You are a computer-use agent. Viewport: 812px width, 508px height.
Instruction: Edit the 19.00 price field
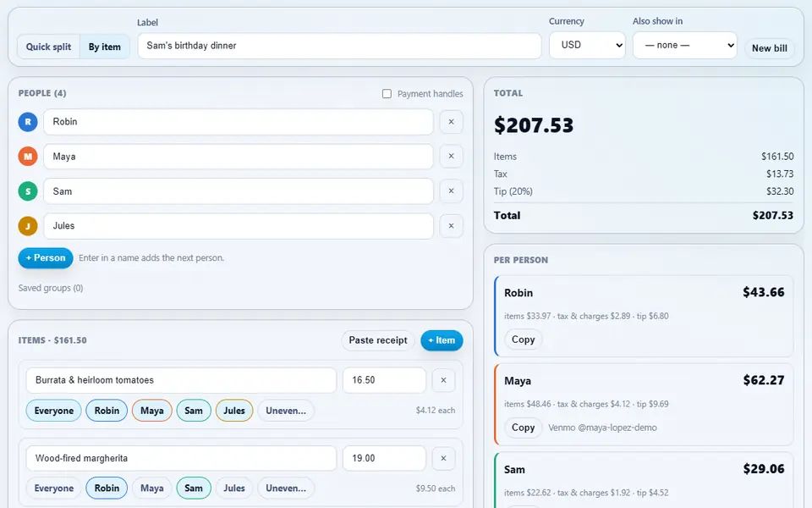pyautogui.click(x=384, y=458)
